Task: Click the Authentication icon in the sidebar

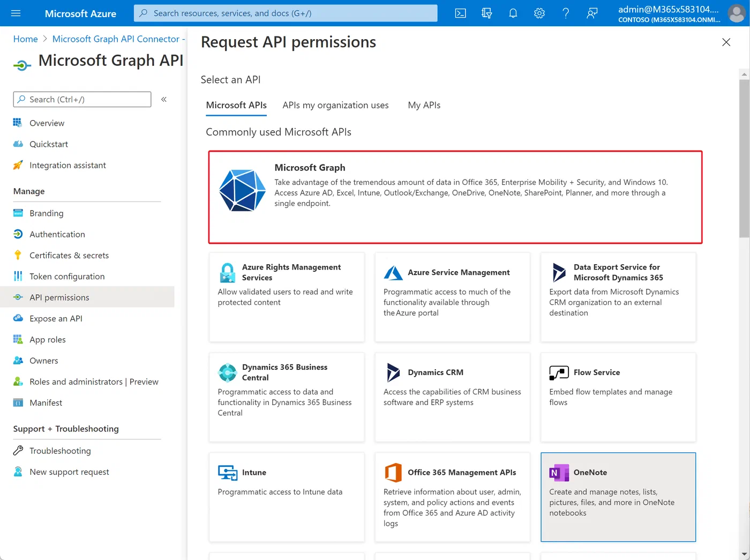Action: 18,234
